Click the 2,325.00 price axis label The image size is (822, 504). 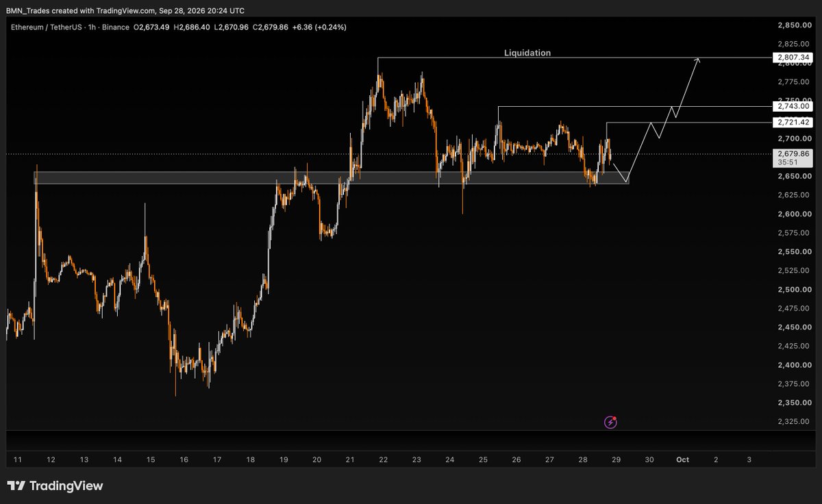pos(794,421)
